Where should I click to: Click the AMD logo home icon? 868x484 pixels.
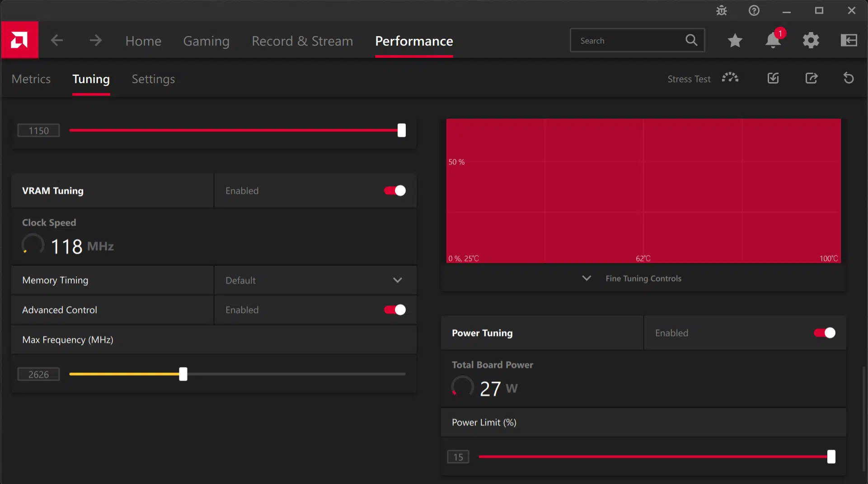(19, 40)
